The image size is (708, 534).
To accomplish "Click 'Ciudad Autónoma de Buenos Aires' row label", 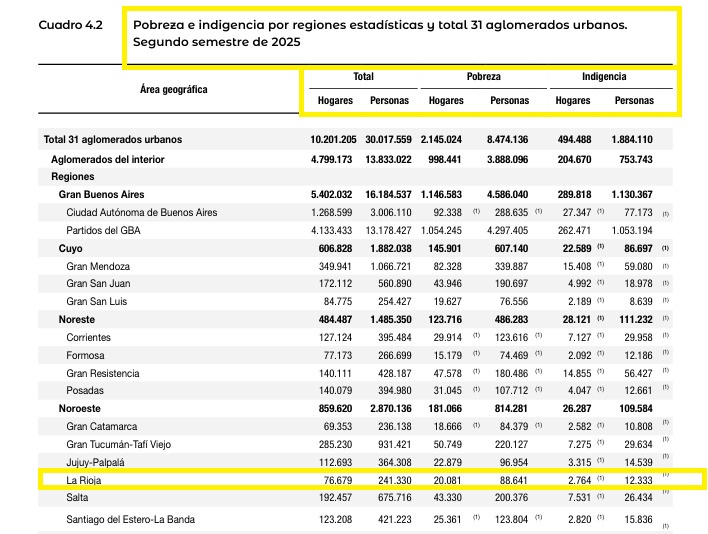I will (142, 212).
